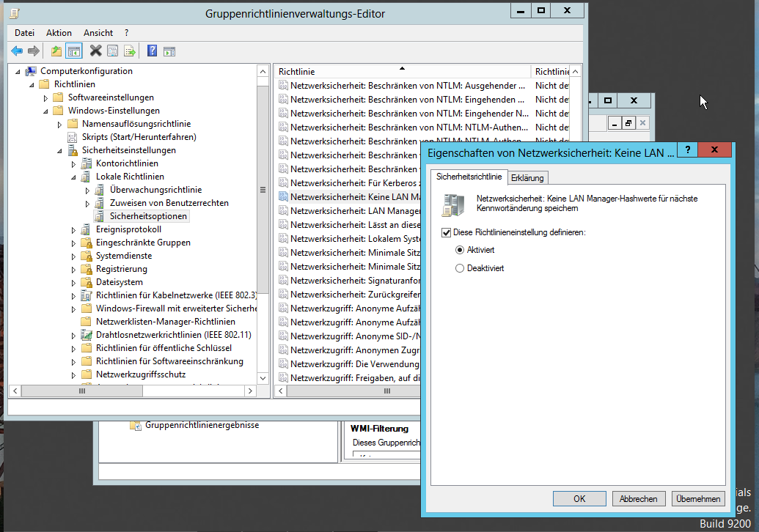Click the 'OK' button in the dialog

coord(579,498)
